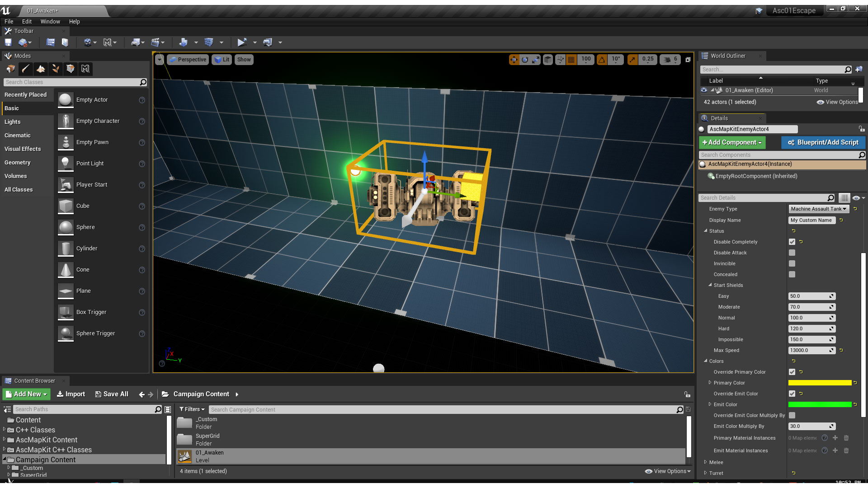Toggle visibility of 01_Awaken in outliner
The width and height of the screenshot is (868, 488).
click(x=704, y=90)
